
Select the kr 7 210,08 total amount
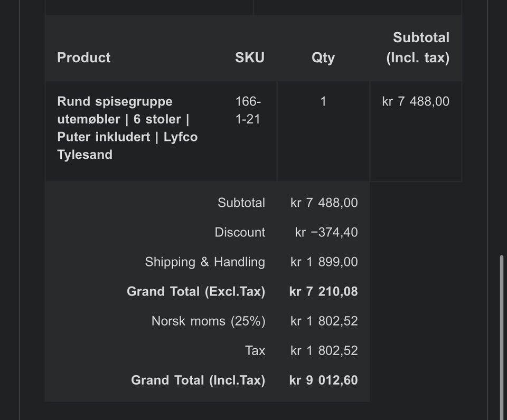click(x=323, y=291)
